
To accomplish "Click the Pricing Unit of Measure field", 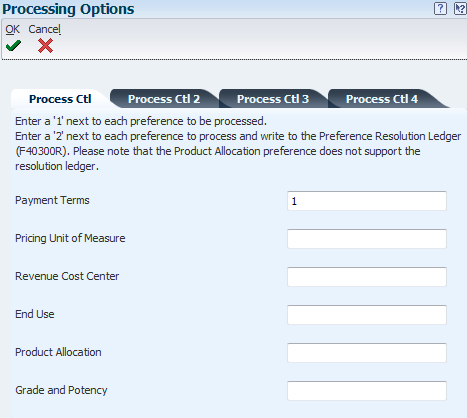I will (x=367, y=239).
